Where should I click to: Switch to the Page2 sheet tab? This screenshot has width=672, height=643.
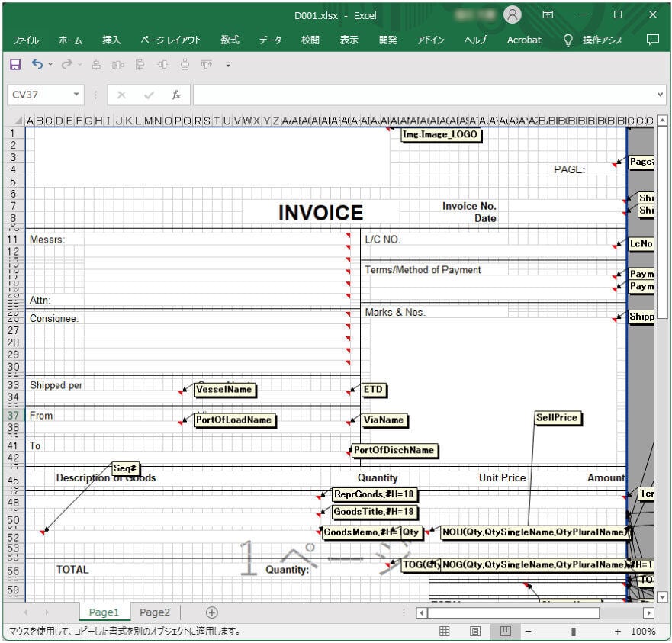155,612
